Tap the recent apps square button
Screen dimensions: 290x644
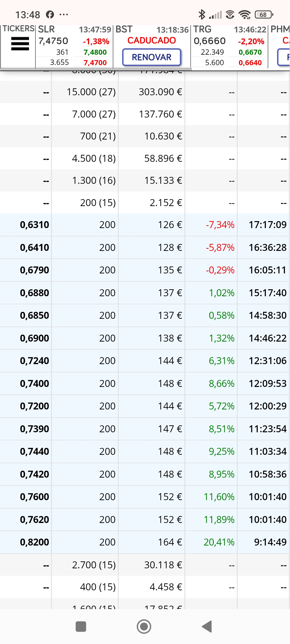pyautogui.click(x=81, y=627)
